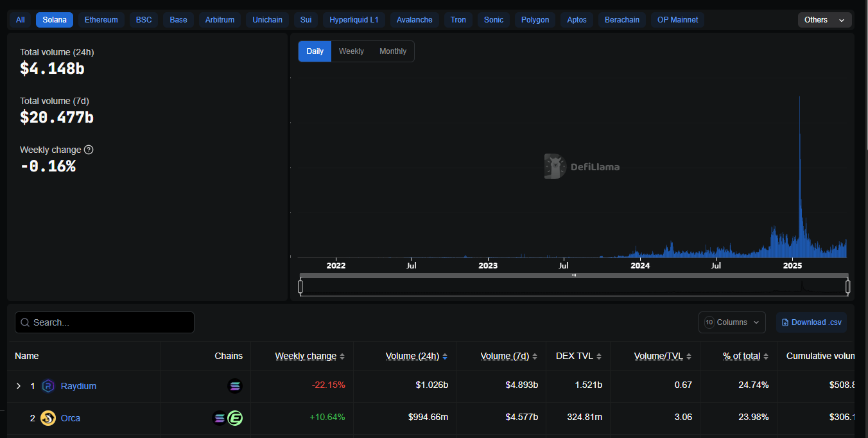Click the DEX TVL sort arrows
868x438 pixels.
[599, 356]
